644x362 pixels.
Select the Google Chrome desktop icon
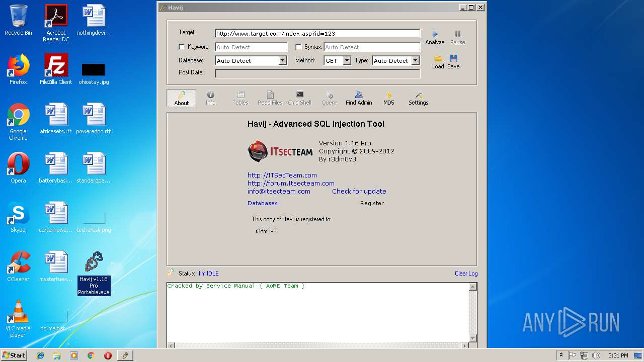tap(18, 122)
